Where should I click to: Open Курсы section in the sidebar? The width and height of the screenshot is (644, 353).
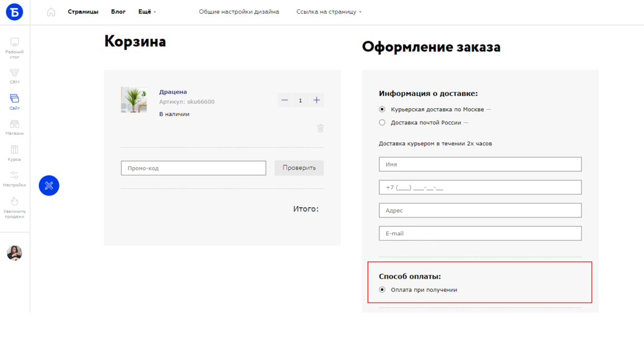[x=14, y=150]
